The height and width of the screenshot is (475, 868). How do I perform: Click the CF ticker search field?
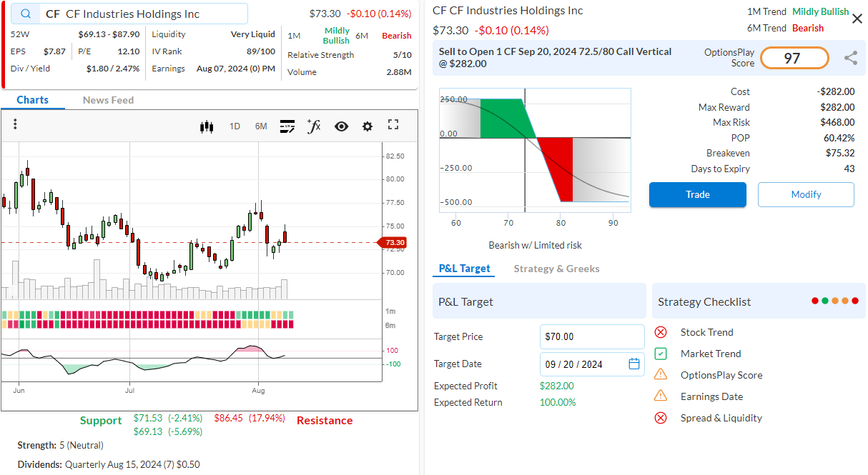[x=129, y=14]
